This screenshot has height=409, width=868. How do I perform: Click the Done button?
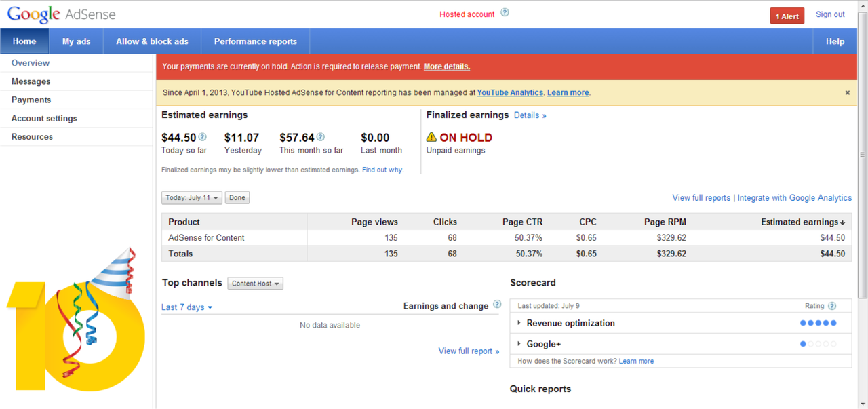pyautogui.click(x=237, y=198)
